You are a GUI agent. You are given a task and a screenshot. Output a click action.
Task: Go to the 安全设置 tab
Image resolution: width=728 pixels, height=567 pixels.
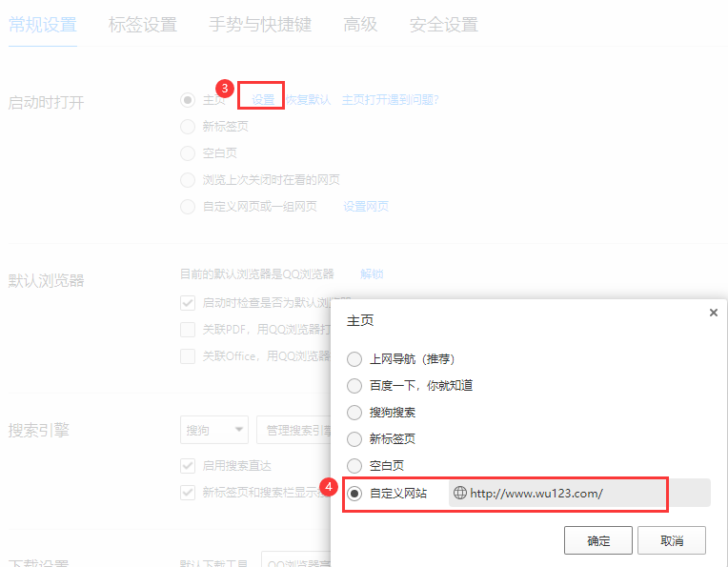pos(443,25)
